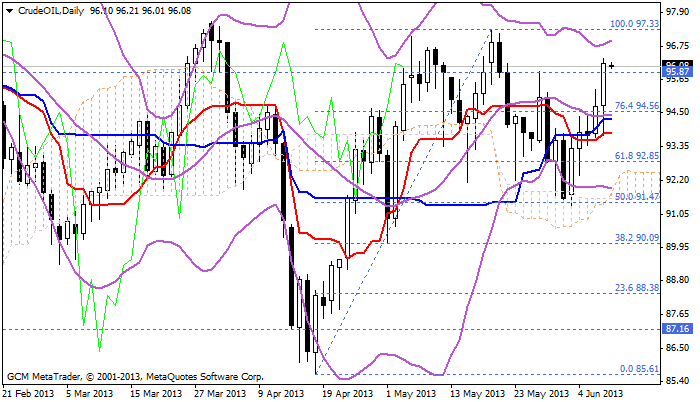Select the 61.8 92.85 Fibonacci label

click(x=635, y=156)
